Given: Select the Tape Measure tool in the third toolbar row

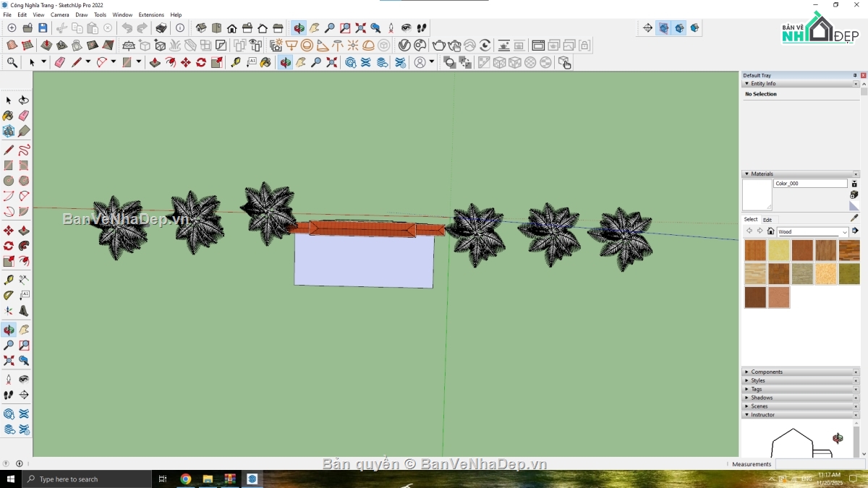Looking at the screenshot, I should [236, 63].
